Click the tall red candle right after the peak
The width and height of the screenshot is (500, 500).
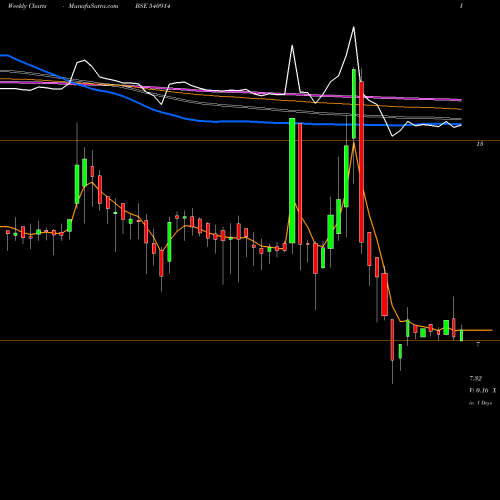361,162
